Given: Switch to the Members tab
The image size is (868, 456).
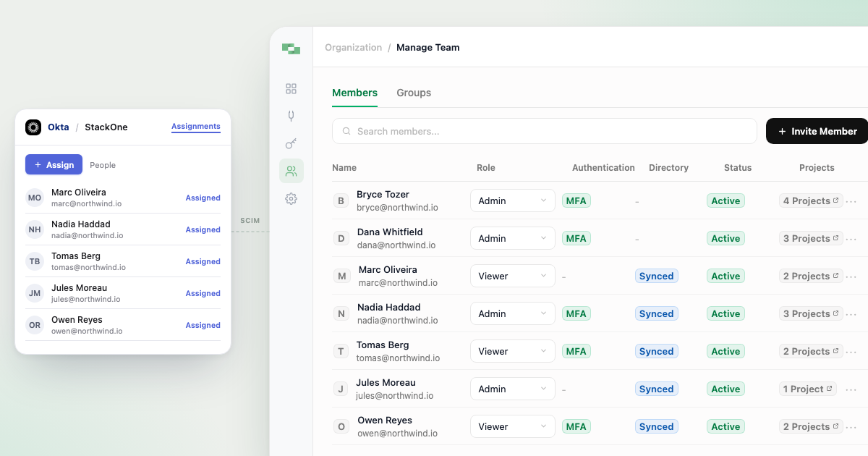Looking at the screenshot, I should click(354, 93).
